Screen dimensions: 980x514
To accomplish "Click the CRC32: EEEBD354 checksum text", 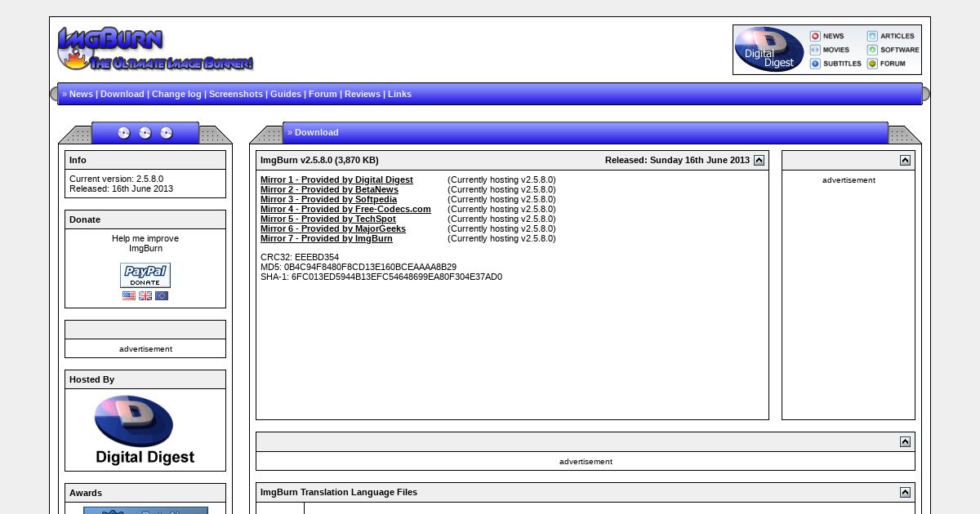I will click(x=300, y=257).
